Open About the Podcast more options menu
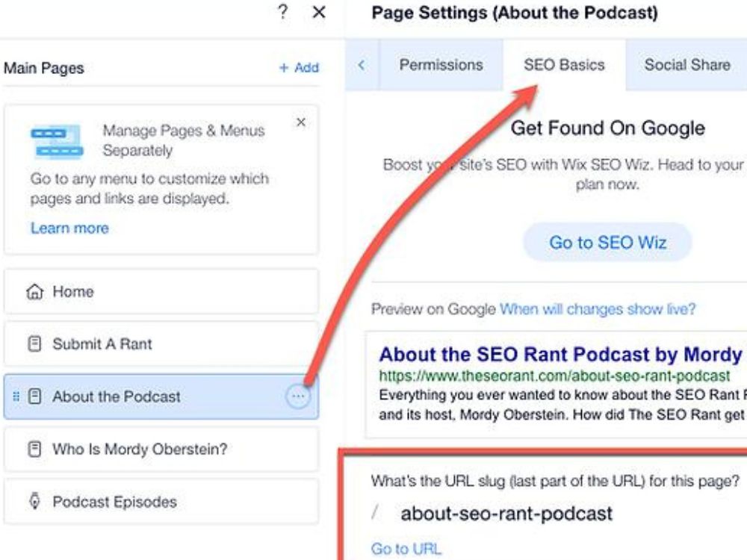This screenshot has width=747, height=560. tap(298, 396)
